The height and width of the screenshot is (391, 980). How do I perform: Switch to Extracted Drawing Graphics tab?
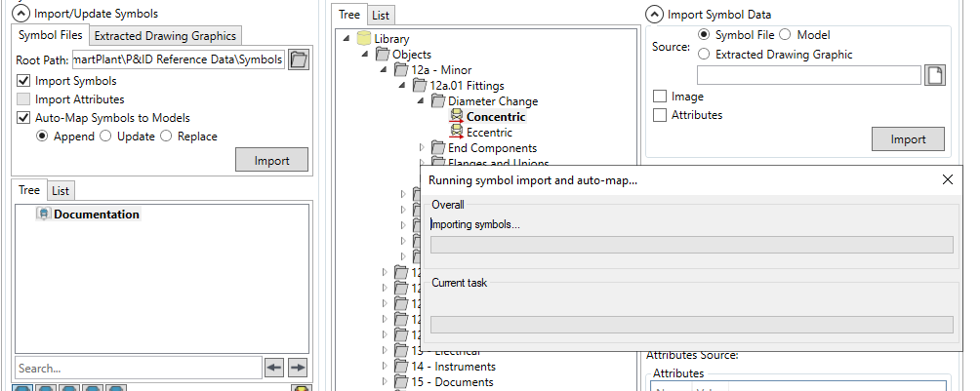(x=165, y=36)
